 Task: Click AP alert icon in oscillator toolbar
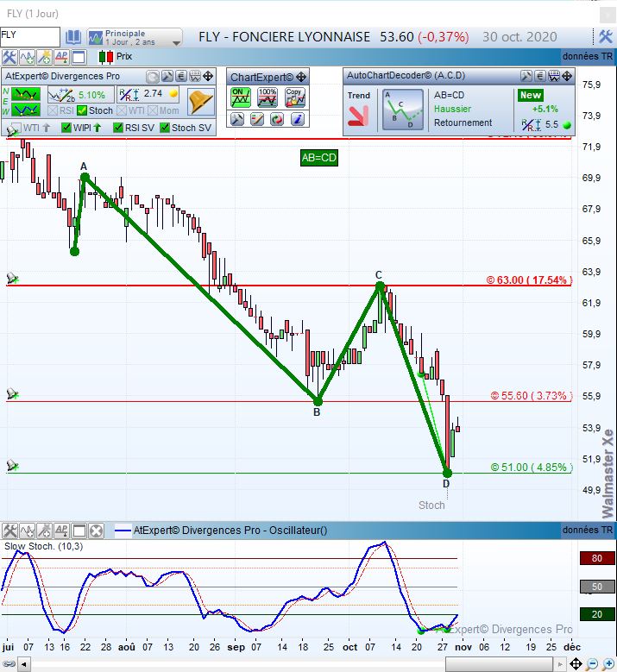62,531
